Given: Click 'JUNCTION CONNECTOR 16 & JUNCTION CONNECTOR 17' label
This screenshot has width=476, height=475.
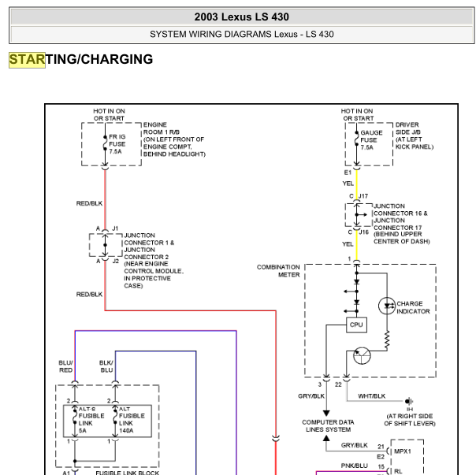Looking at the screenshot, I should pos(401,224).
